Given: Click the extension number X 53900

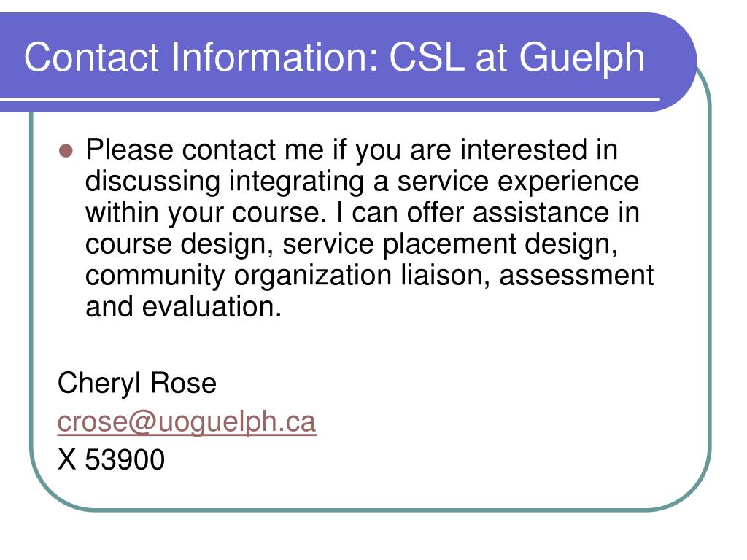Looking at the screenshot, I should pyautogui.click(x=111, y=459).
